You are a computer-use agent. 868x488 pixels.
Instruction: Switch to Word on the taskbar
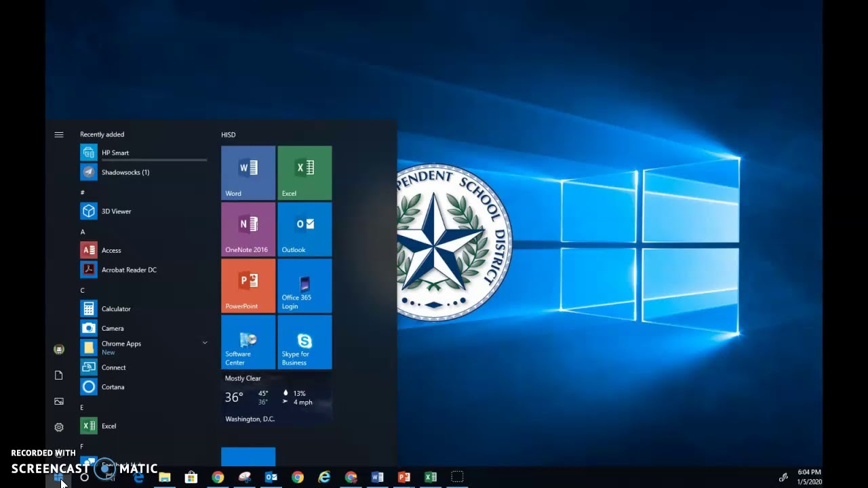(377, 477)
